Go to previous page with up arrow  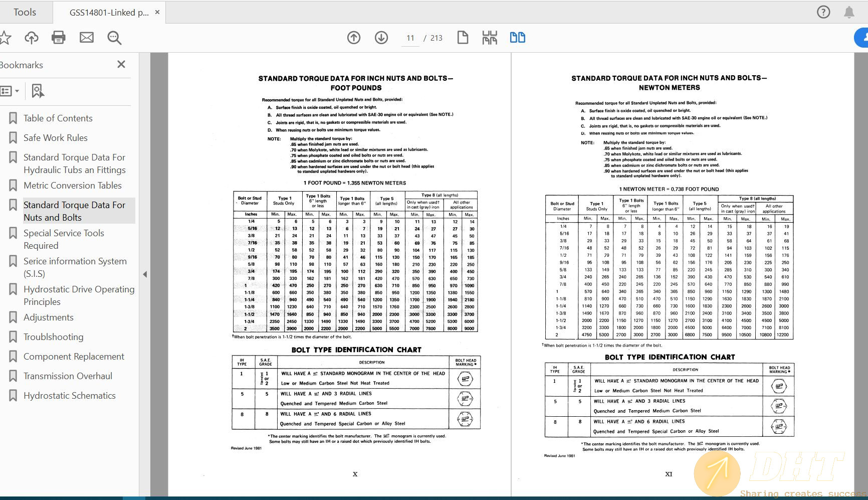354,38
